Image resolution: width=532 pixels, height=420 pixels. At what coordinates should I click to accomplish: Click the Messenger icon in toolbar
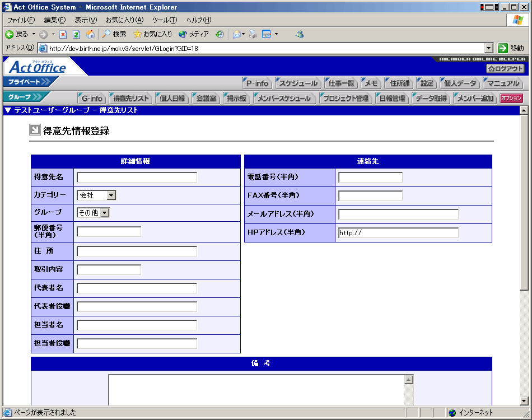point(300,34)
